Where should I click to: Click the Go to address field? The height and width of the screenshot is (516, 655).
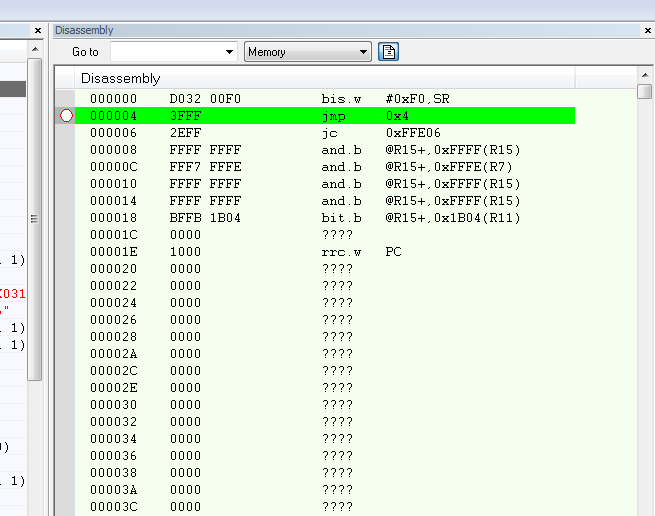[166, 52]
